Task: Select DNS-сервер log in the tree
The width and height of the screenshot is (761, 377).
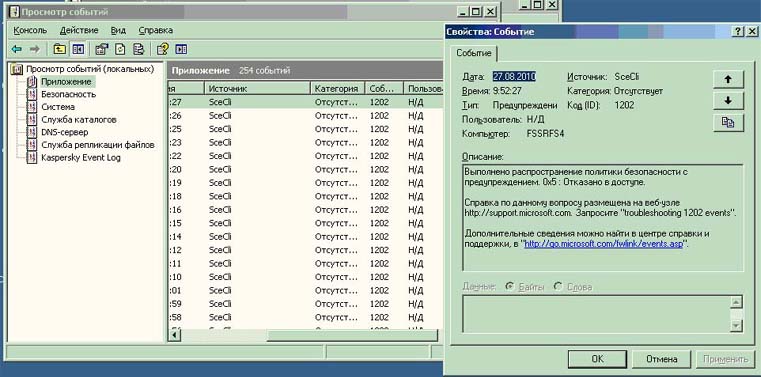Action: (65, 132)
